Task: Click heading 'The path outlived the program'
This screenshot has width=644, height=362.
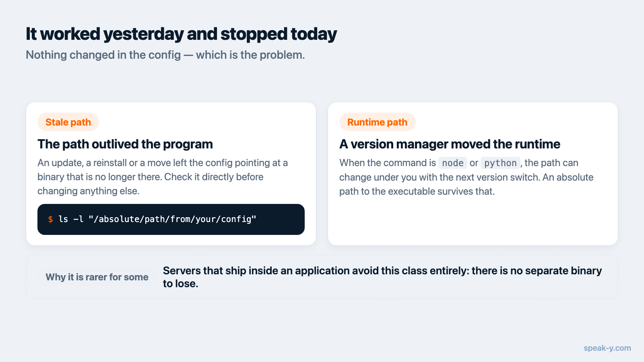Action: (x=125, y=144)
